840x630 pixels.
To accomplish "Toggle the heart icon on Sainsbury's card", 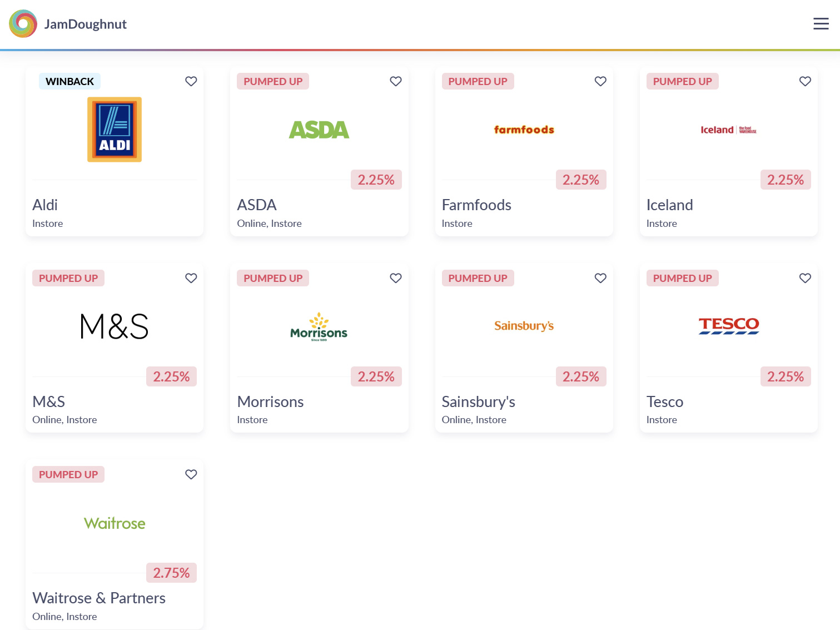I will (x=600, y=278).
